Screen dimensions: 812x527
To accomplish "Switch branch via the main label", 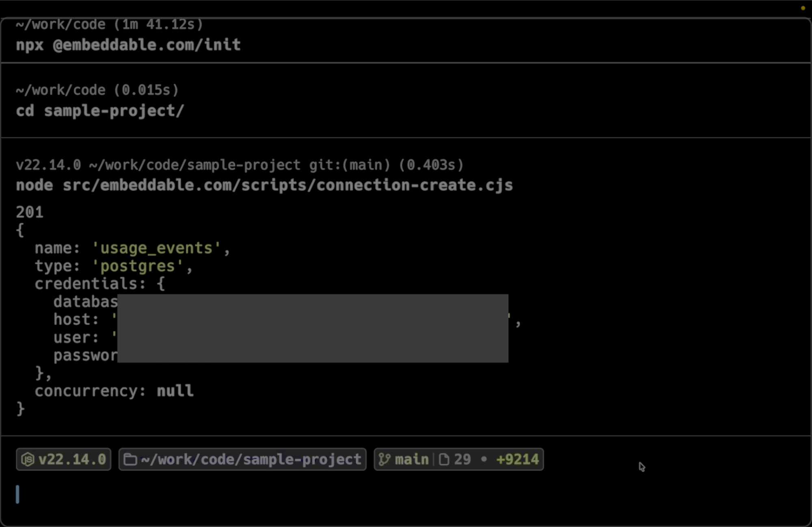I will coord(411,460).
